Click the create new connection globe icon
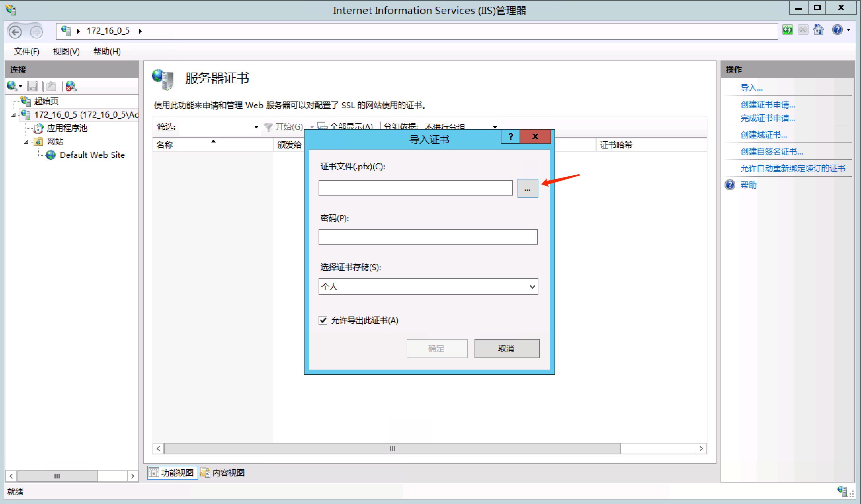Viewport: 861px width, 504px height. coord(12,86)
